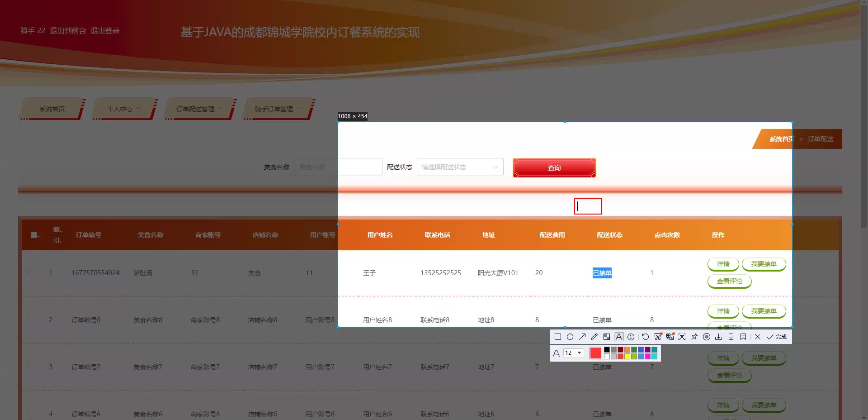The image size is (868, 420).
Task: Click the red 查询 search button
Action: [x=554, y=167]
